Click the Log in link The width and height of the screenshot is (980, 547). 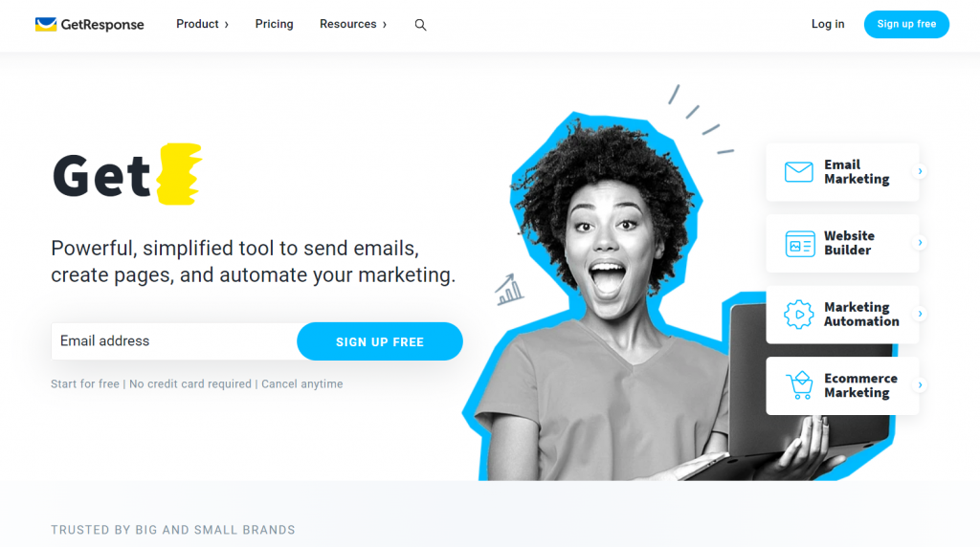(x=828, y=24)
